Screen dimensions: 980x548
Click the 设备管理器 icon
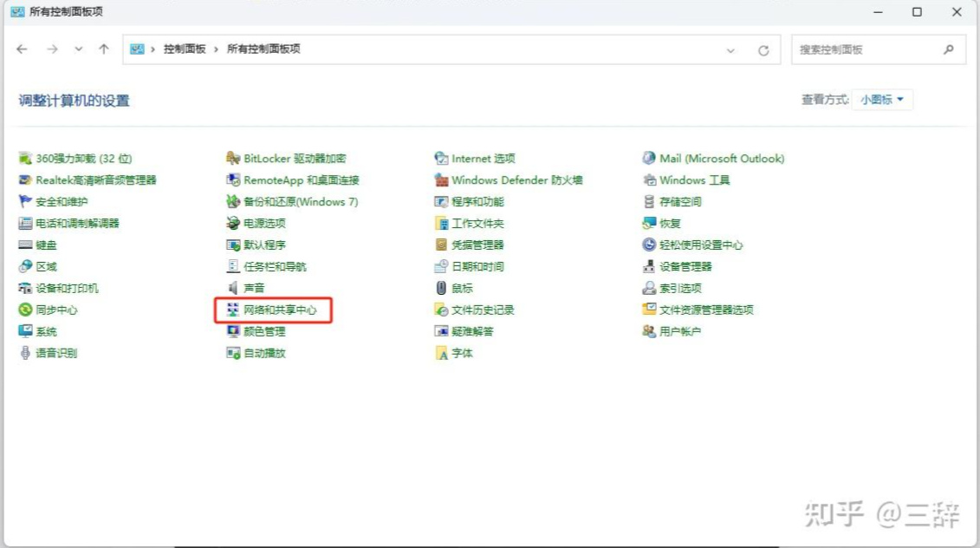tap(649, 267)
